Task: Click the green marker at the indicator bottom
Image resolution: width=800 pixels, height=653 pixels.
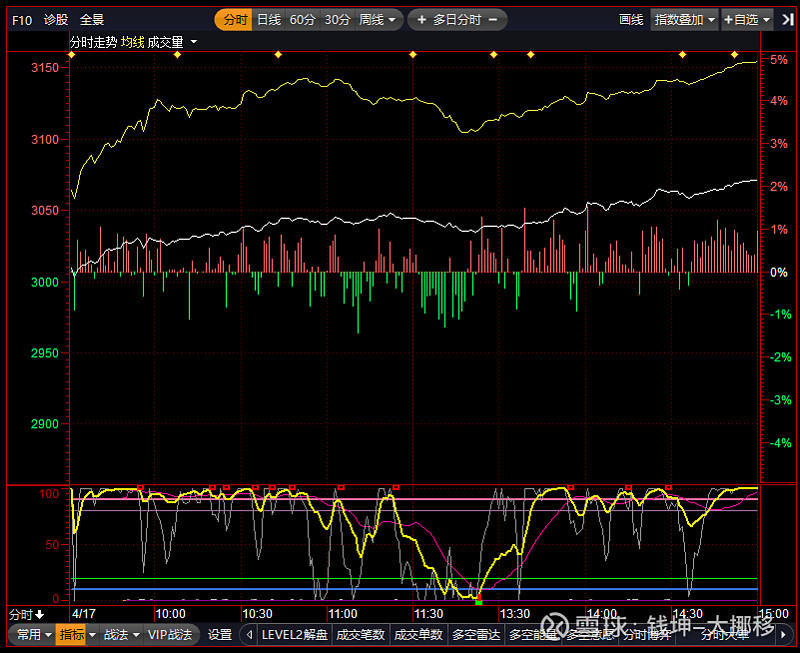Action: coord(478,601)
